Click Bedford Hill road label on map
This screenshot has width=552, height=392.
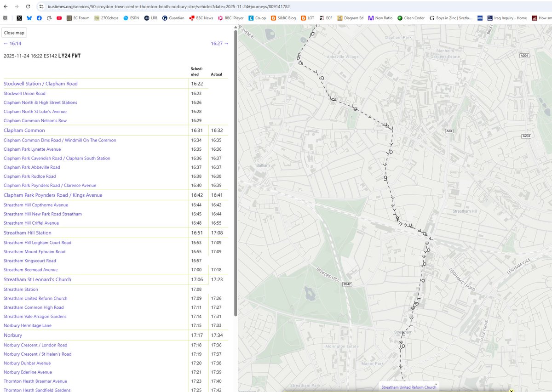point(328,275)
